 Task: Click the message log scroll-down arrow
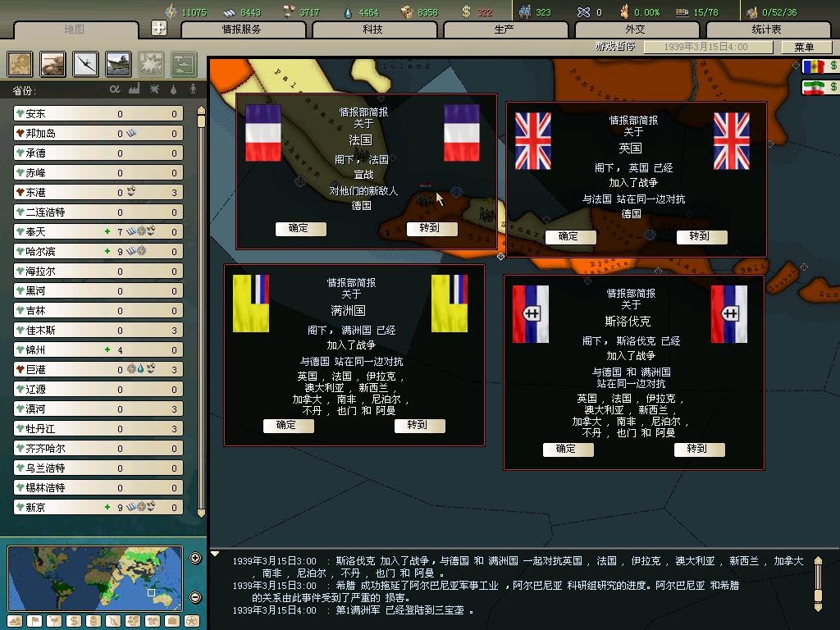818,608
